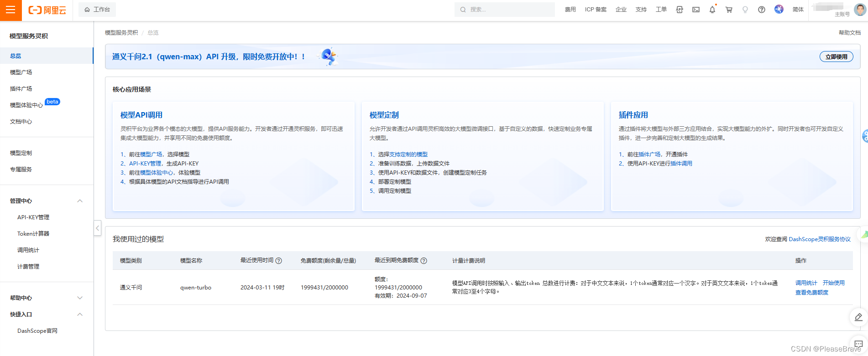The height and width of the screenshot is (356, 868).
Task: Open the 支持 menu item
Action: point(641,10)
